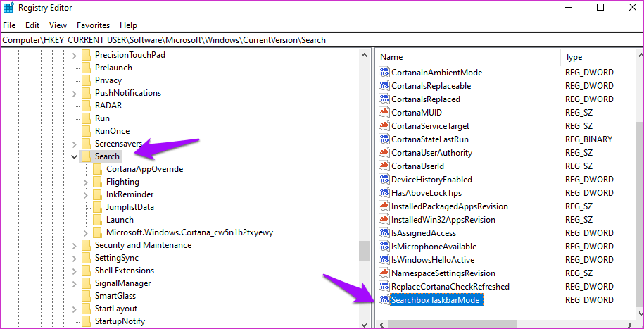Click REG_BINARY type of CortanaStateLastRun

tap(588, 139)
